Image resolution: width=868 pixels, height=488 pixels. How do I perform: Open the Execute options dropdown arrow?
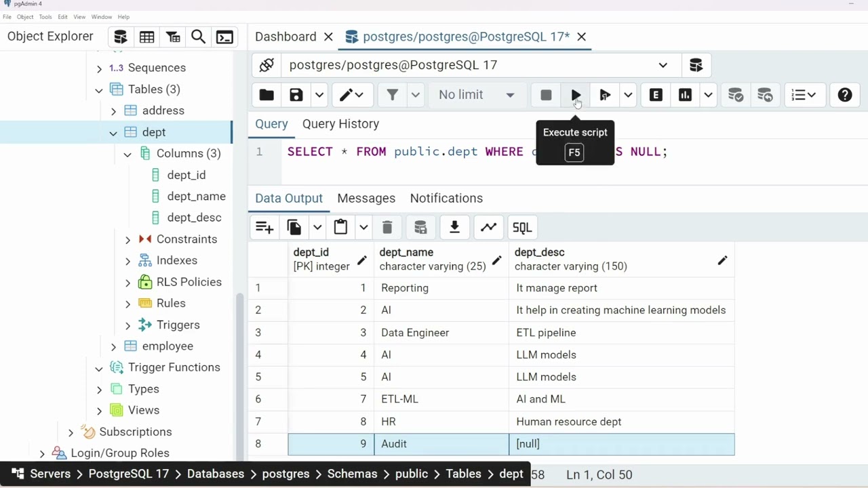[628, 95]
